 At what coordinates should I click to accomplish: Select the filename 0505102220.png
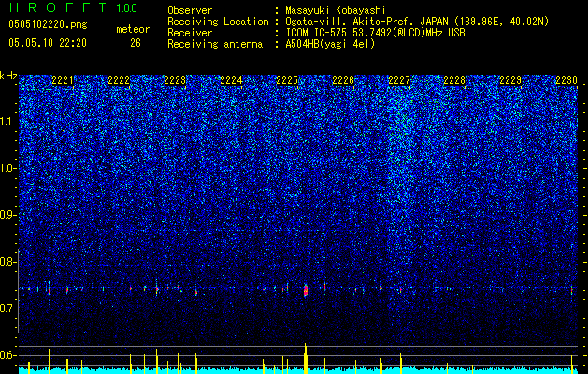point(48,24)
